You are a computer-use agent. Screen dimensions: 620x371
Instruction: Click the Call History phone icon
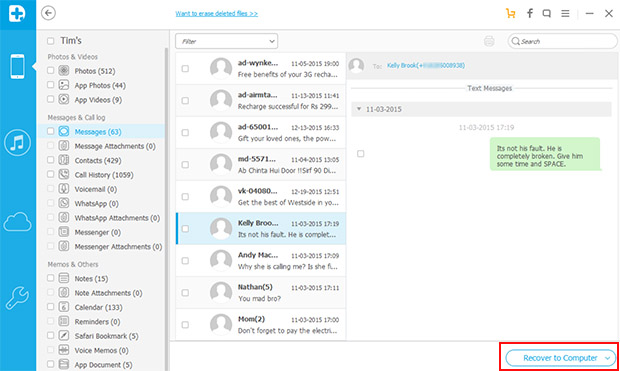64,174
